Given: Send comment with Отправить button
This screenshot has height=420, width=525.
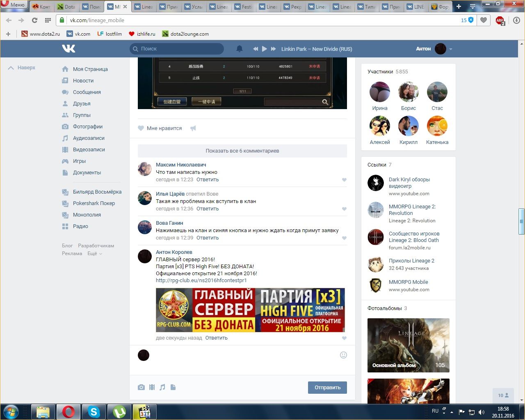Looking at the screenshot, I should pos(327,388).
